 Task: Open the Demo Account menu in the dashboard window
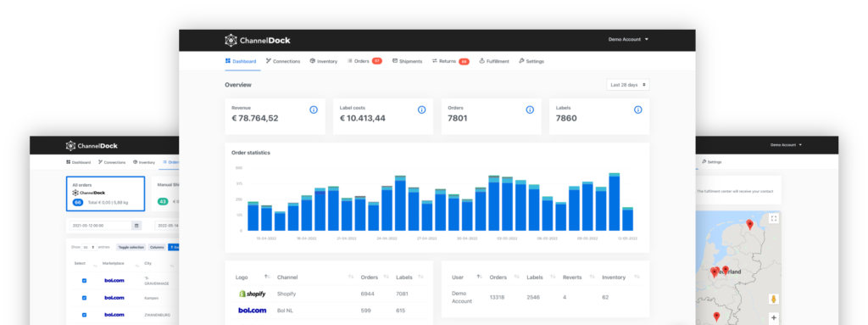click(x=628, y=39)
